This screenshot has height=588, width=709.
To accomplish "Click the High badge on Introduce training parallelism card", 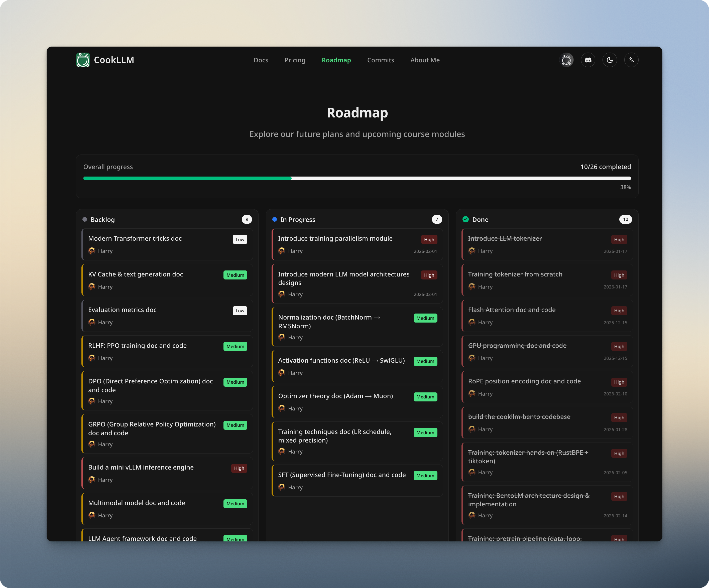I will (429, 239).
